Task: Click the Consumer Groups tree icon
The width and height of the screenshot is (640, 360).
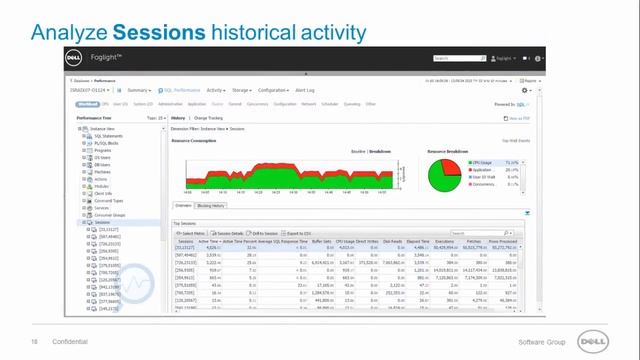Action: coord(89,215)
